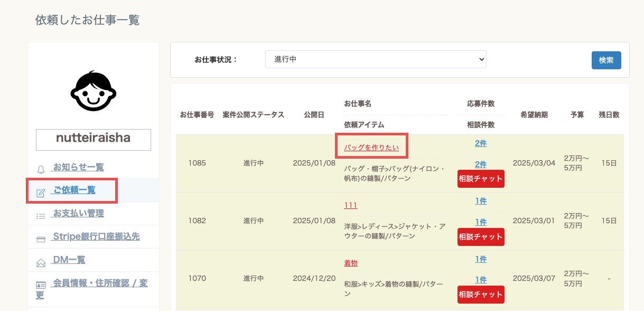Click job number 1070
The width and height of the screenshot is (644, 311).
pyautogui.click(x=197, y=278)
